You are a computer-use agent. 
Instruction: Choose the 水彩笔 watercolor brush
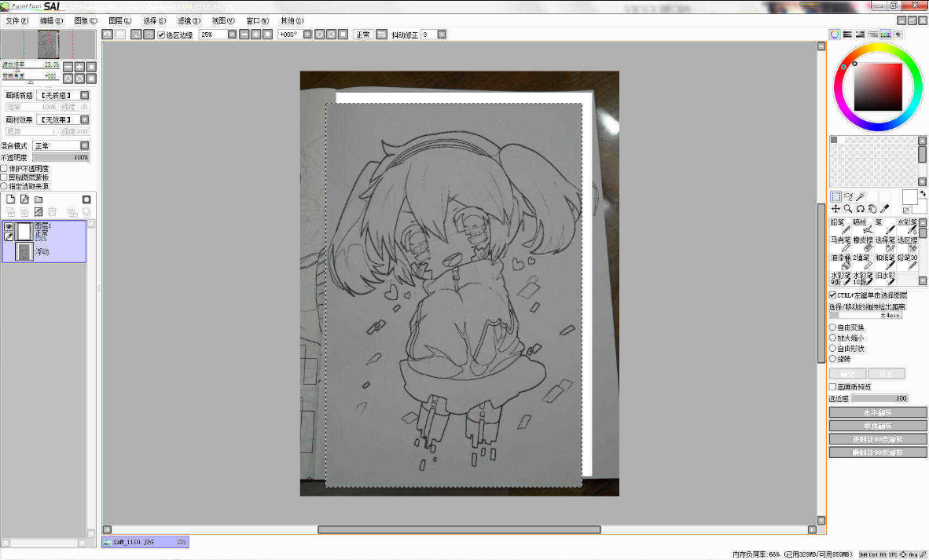pyautogui.click(x=907, y=226)
